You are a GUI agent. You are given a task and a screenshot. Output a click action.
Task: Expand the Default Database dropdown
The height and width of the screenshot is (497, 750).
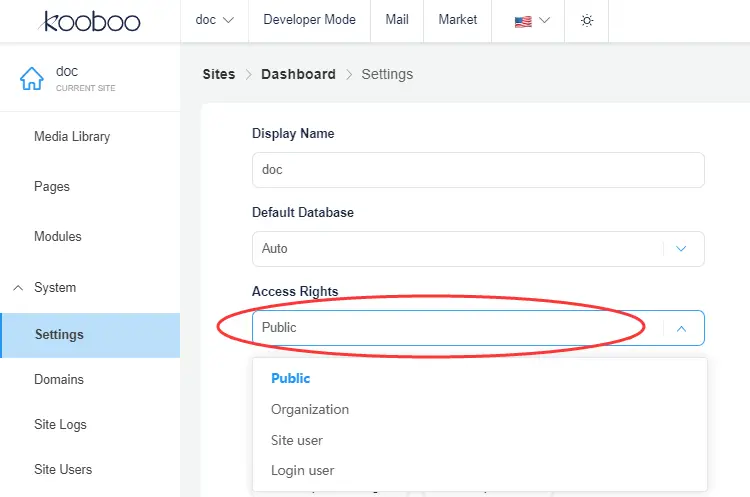[x=681, y=248]
